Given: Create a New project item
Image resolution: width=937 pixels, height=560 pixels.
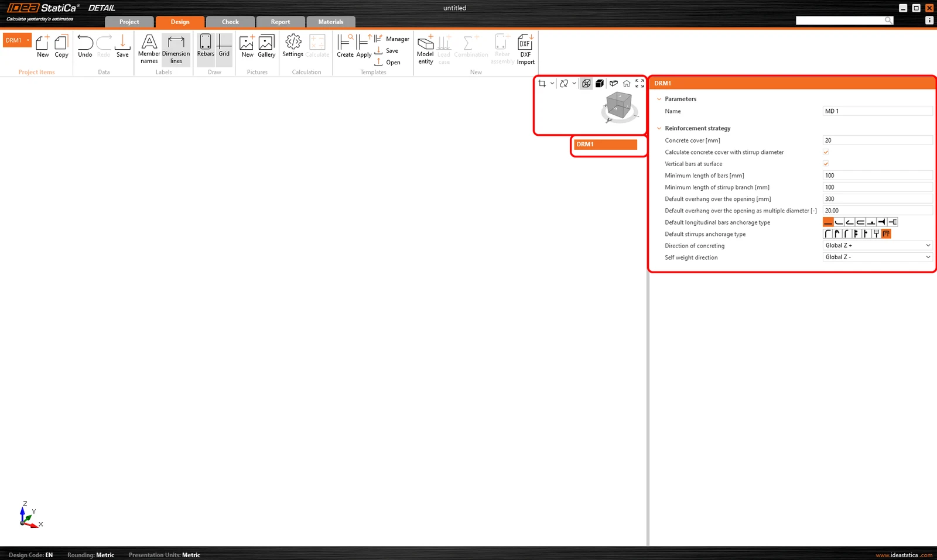Looking at the screenshot, I should 43,46.
